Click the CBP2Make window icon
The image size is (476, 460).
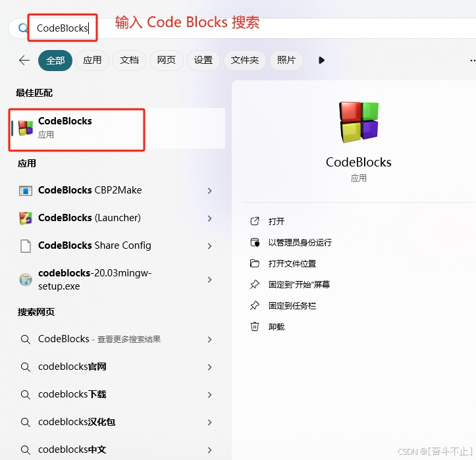tap(26, 191)
